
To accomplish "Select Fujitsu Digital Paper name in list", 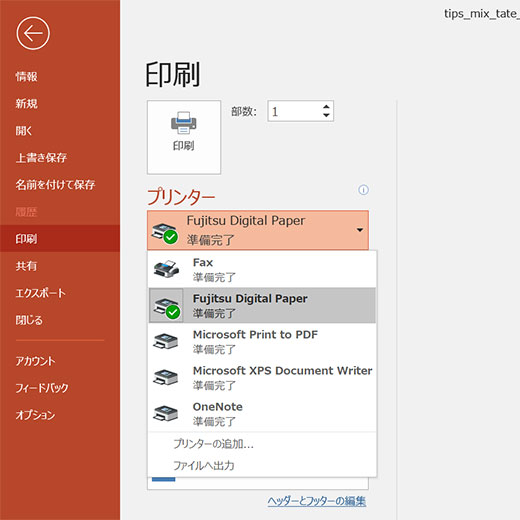I will coord(250,299).
